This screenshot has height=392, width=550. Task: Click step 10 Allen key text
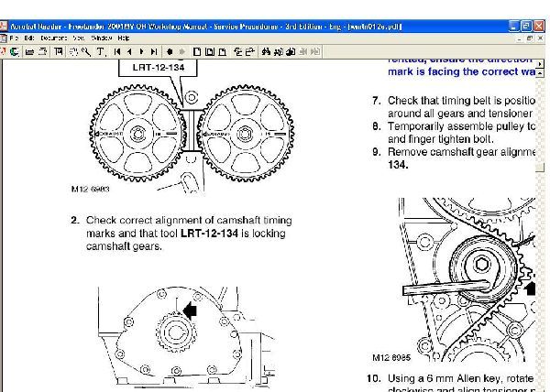pyautogui.click(x=460, y=385)
